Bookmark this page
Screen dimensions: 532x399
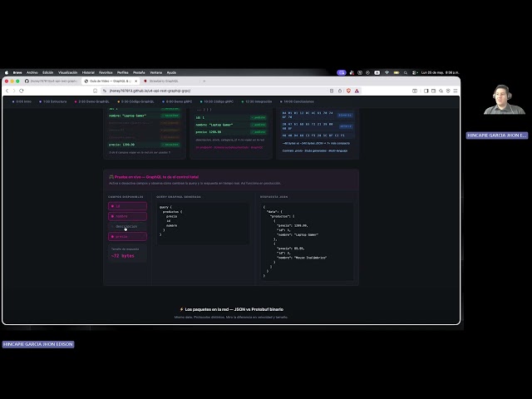coord(95,91)
